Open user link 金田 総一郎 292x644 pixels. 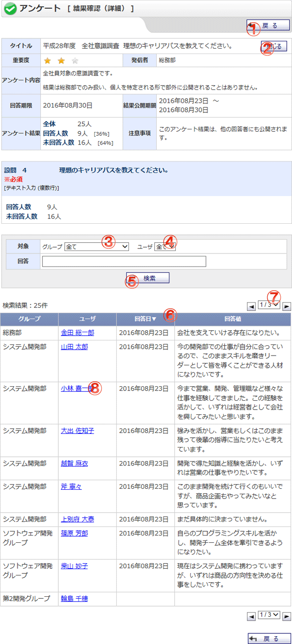[77, 333]
